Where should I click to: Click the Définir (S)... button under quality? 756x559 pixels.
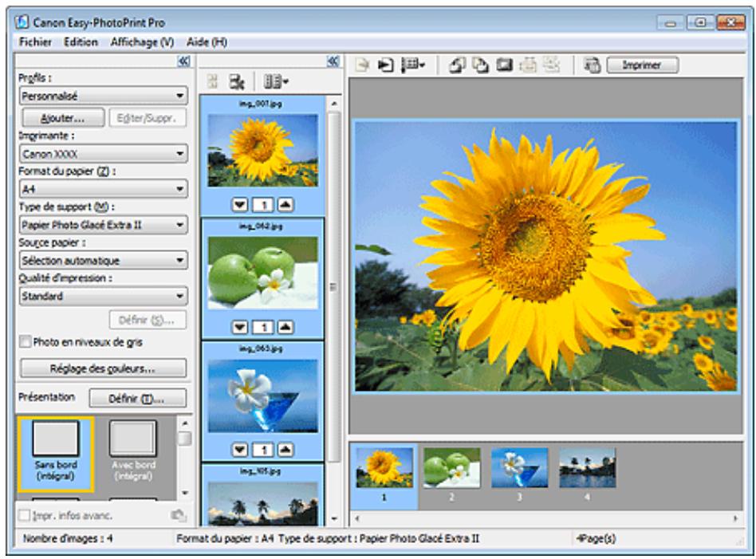pos(148,320)
